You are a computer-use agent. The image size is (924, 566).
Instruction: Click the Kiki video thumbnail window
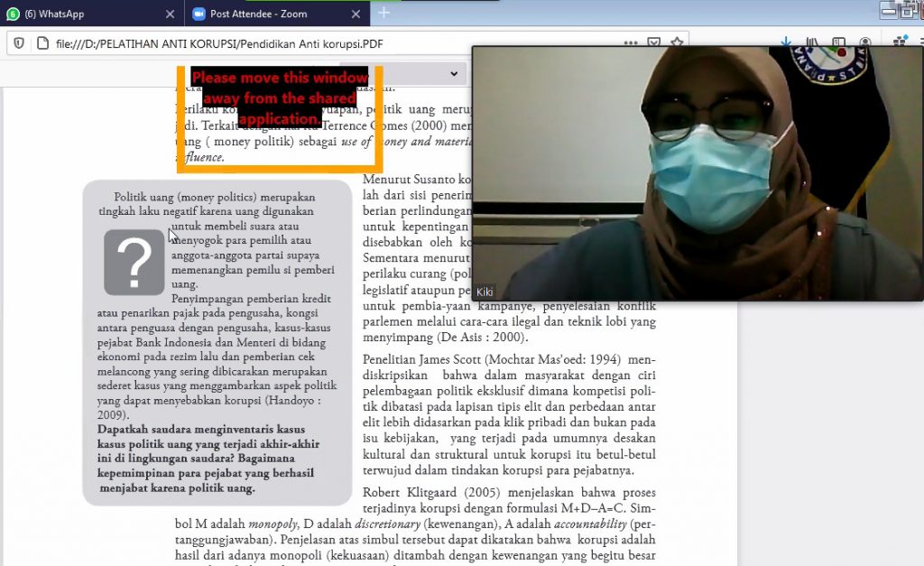click(x=698, y=173)
